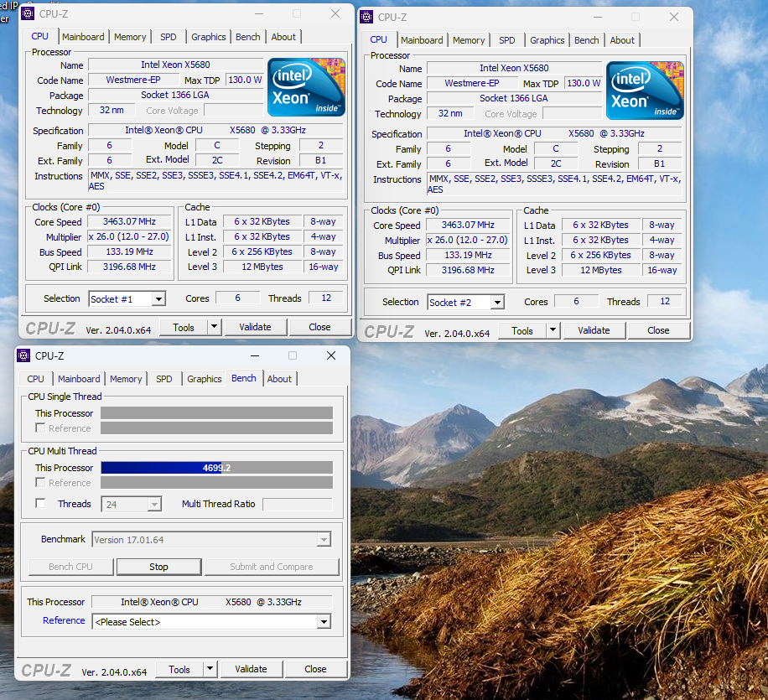Click the Multi Thread Reference bar
Screen dimensions: 768x700
(216, 483)
